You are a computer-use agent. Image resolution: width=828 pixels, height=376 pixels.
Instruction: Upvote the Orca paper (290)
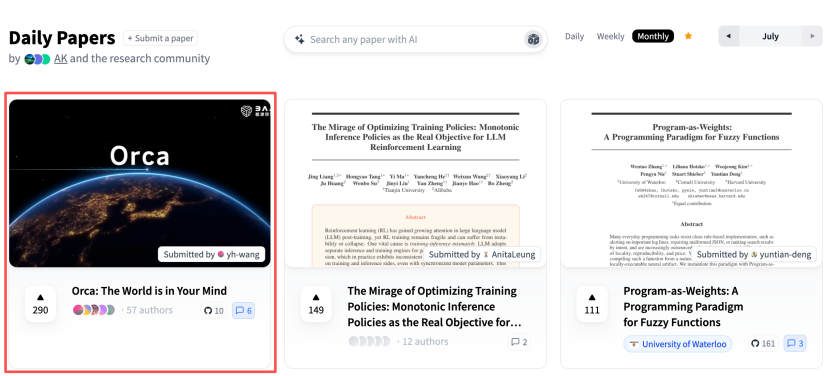(x=40, y=304)
